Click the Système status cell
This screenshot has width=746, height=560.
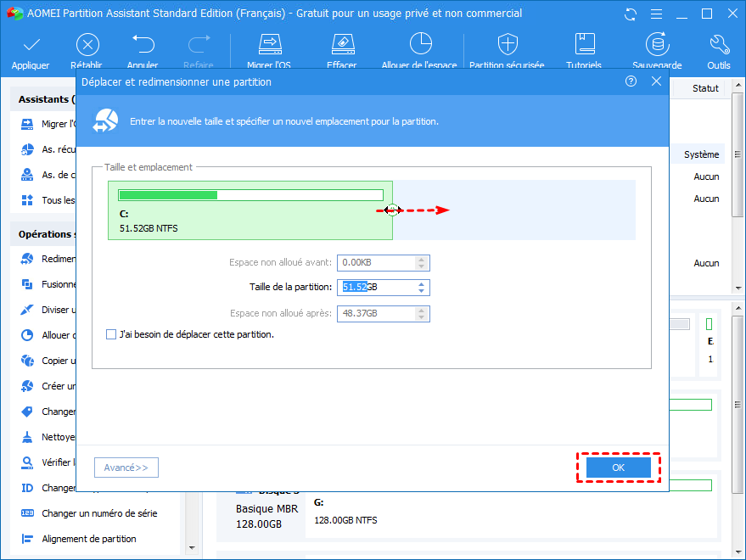point(701,154)
